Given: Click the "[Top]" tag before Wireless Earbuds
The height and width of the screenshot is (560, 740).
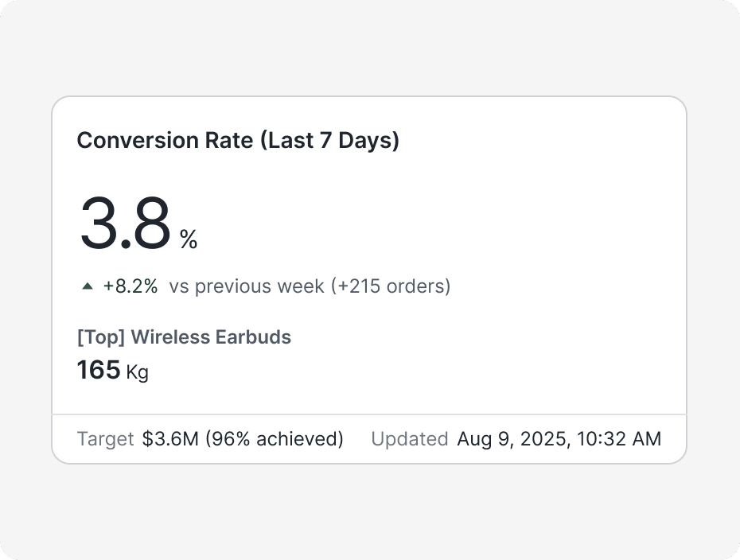Looking at the screenshot, I should coord(101,337).
